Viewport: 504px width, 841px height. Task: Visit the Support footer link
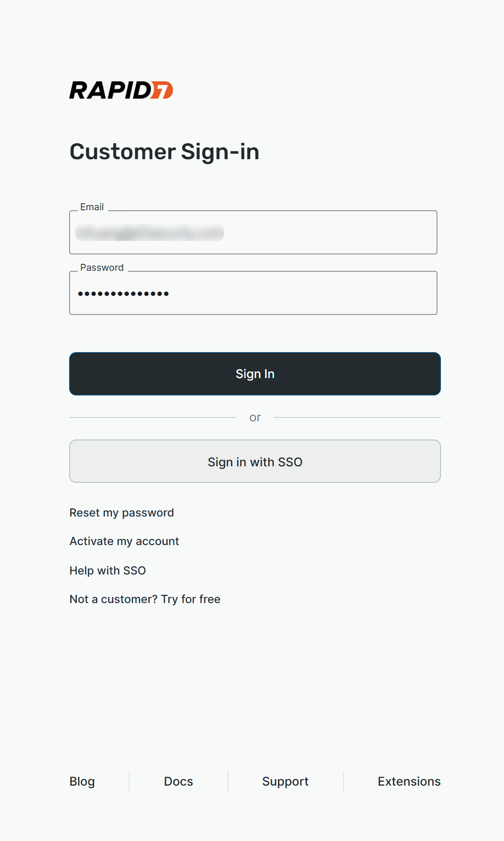(285, 781)
